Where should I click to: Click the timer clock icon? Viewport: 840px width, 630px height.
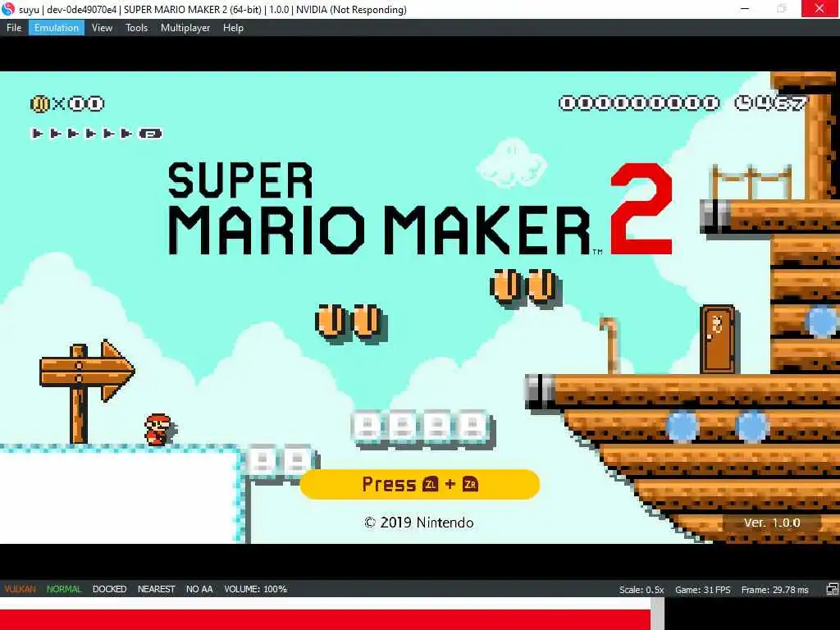[x=743, y=103]
